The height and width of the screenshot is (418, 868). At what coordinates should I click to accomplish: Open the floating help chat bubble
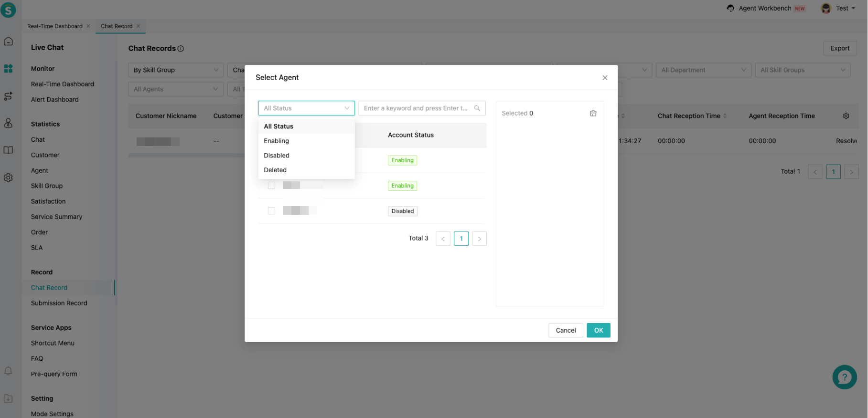pos(844,377)
